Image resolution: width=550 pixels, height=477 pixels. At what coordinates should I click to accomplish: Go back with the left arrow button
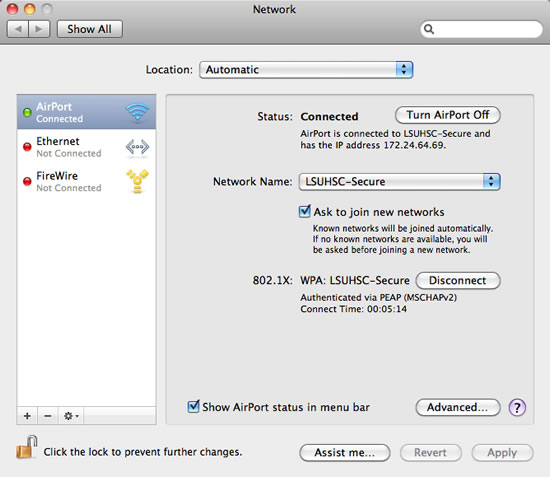tap(18, 29)
